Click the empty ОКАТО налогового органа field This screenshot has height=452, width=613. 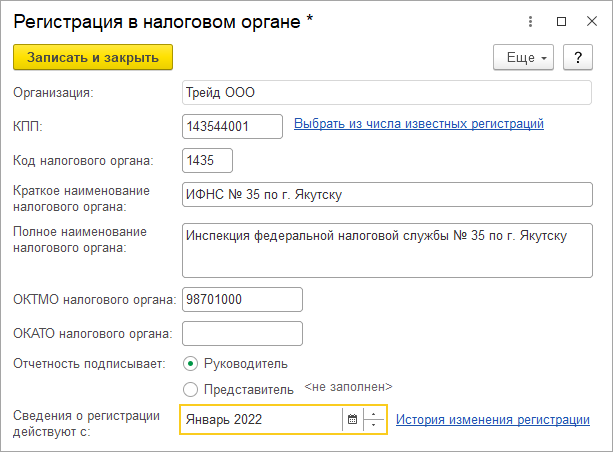pos(242,333)
